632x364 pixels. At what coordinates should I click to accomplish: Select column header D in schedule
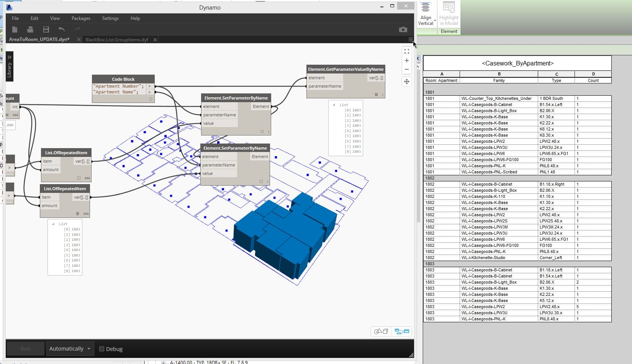593,74
